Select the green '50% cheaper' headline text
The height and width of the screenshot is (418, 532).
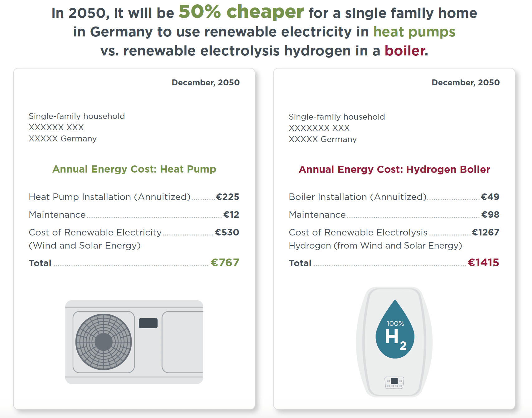pyautogui.click(x=241, y=12)
